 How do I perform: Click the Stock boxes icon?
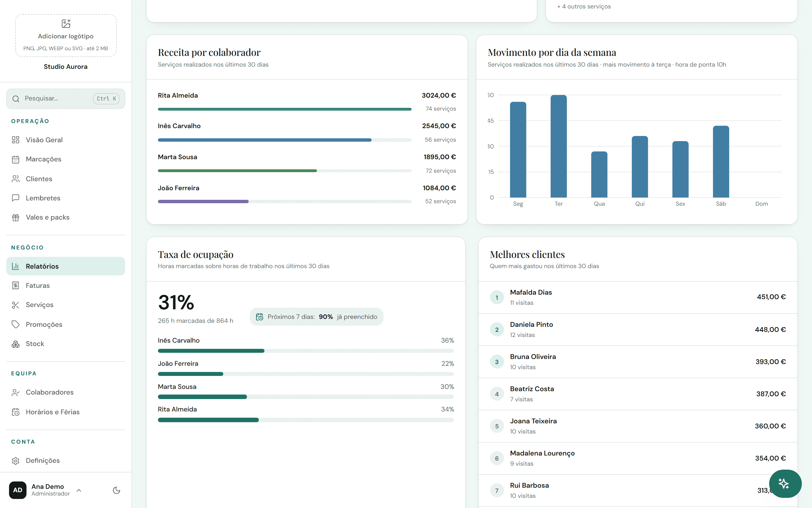click(x=16, y=344)
